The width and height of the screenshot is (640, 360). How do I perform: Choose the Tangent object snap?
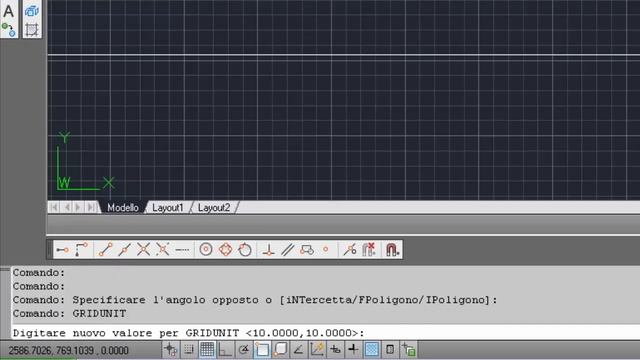point(245,249)
